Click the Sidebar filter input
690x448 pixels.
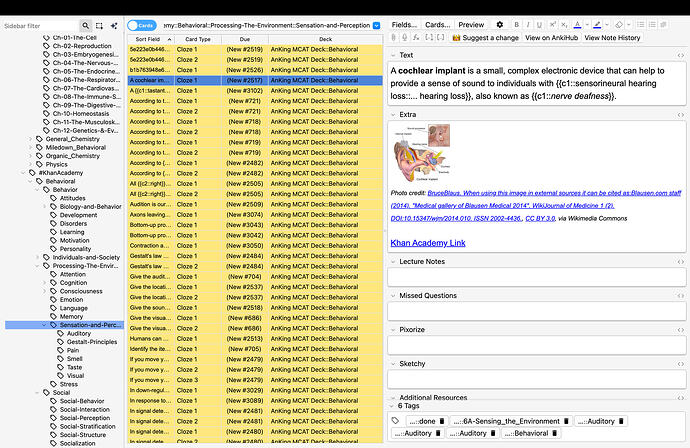(x=40, y=26)
